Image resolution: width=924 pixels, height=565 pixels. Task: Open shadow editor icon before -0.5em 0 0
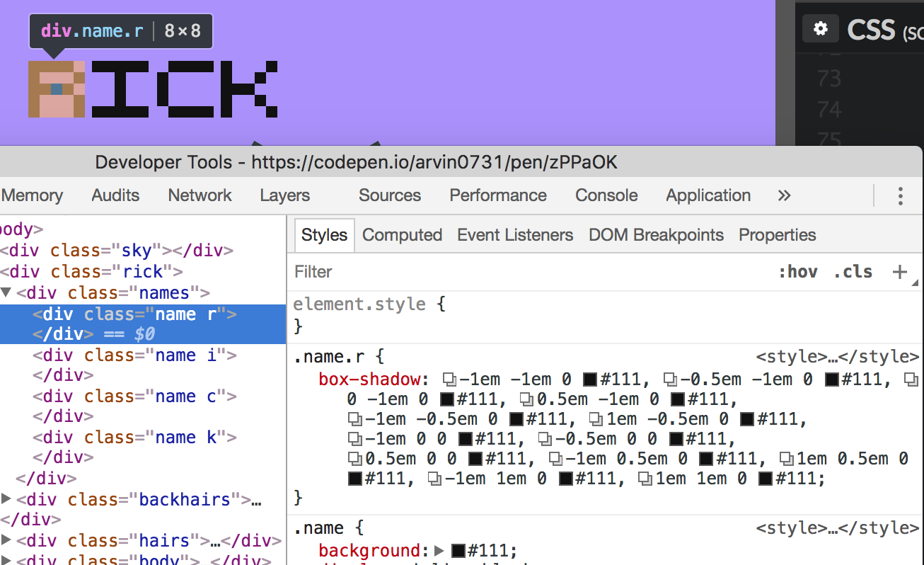click(x=545, y=439)
